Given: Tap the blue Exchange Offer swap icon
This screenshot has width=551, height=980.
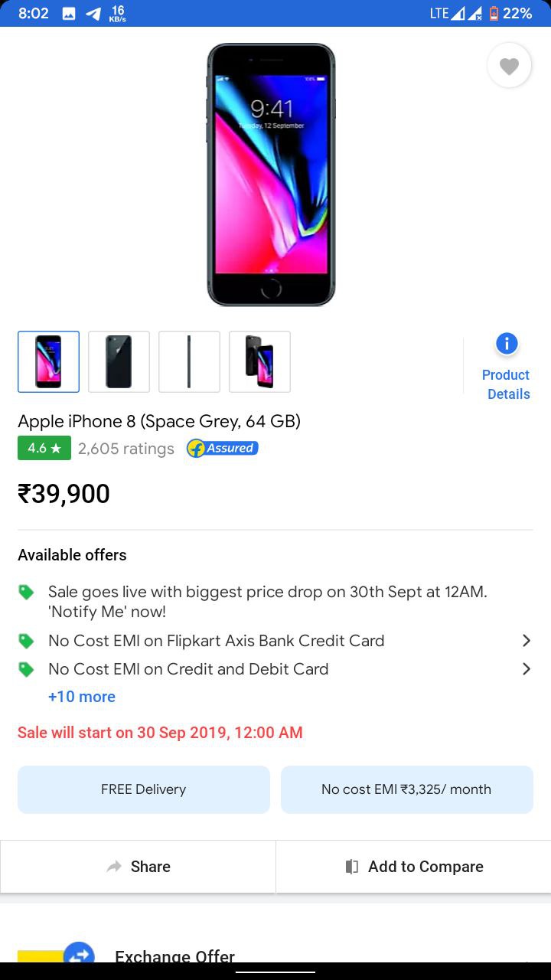Looking at the screenshot, I should (79, 955).
